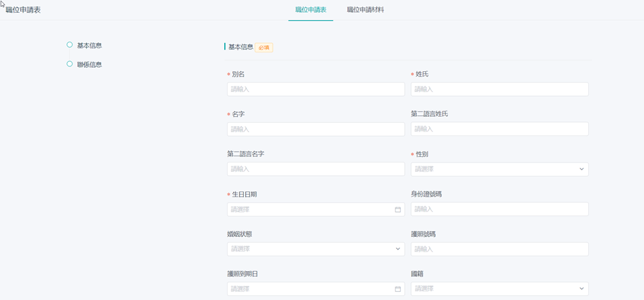The width and height of the screenshot is (644, 300).
Task: Open calendar icon in 生日日期 field
Action: click(x=398, y=209)
